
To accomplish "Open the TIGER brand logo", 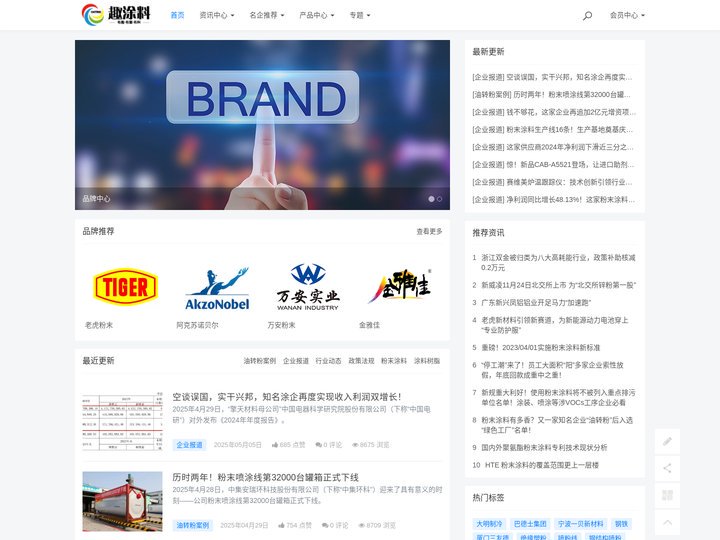I will pos(125,287).
